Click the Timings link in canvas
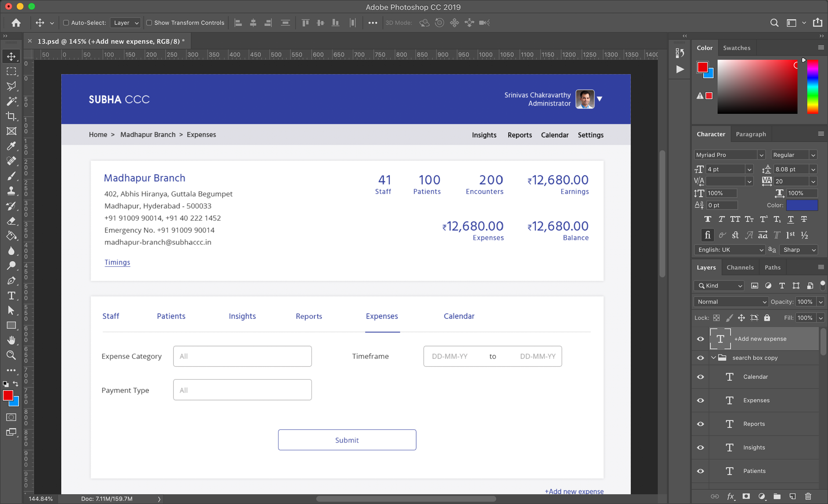 click(117, 262)
